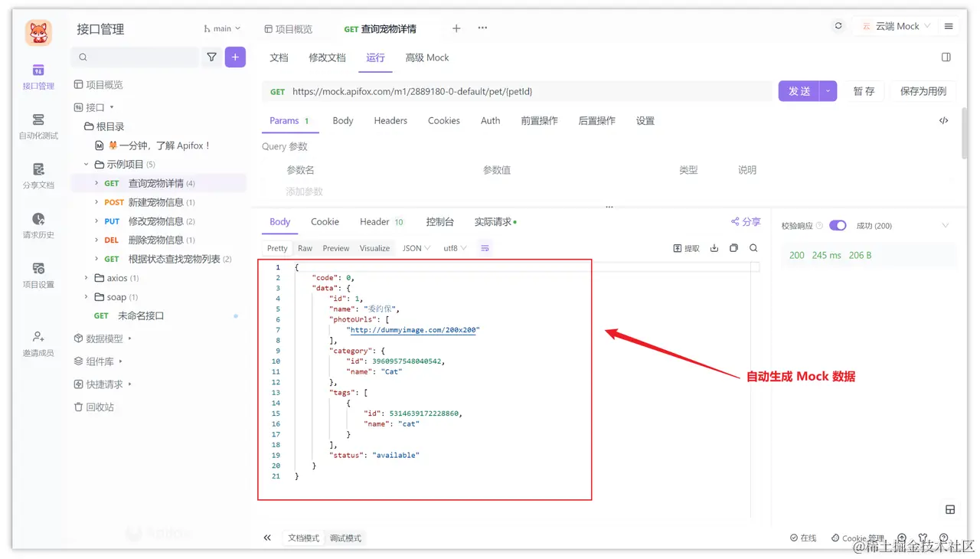Switch to 调试模式

pos(345,538)
